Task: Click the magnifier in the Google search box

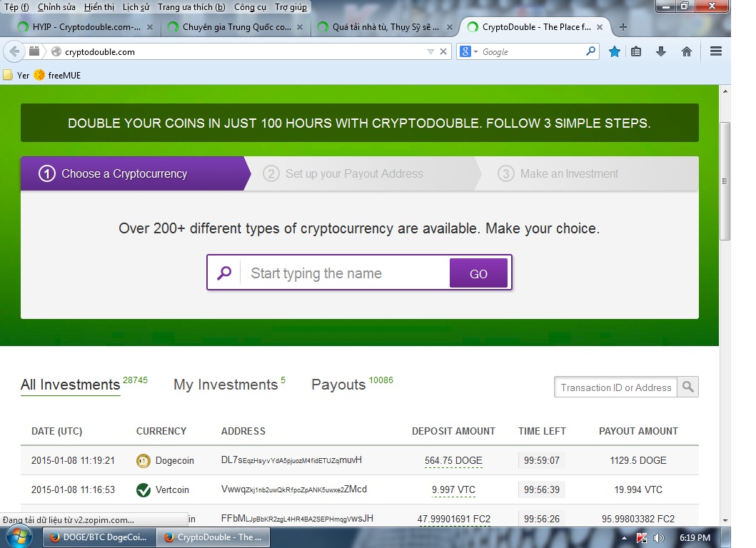Action: click(x=590, y=51)
